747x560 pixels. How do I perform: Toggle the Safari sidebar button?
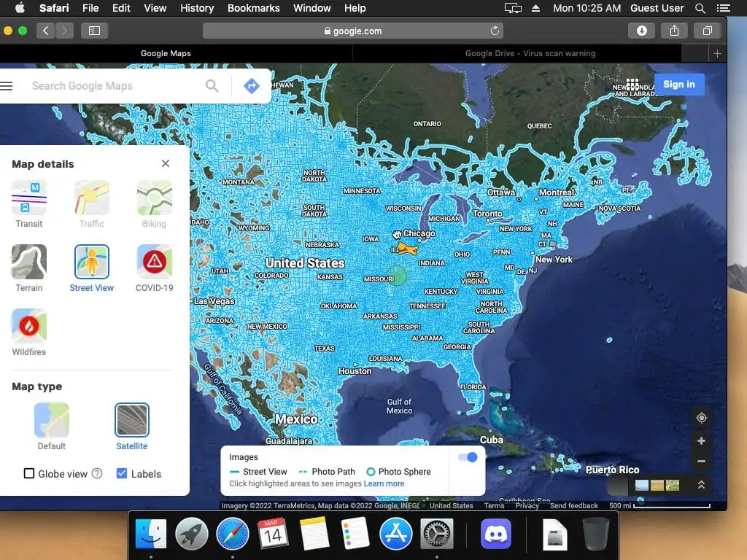[x=94, y=31]
